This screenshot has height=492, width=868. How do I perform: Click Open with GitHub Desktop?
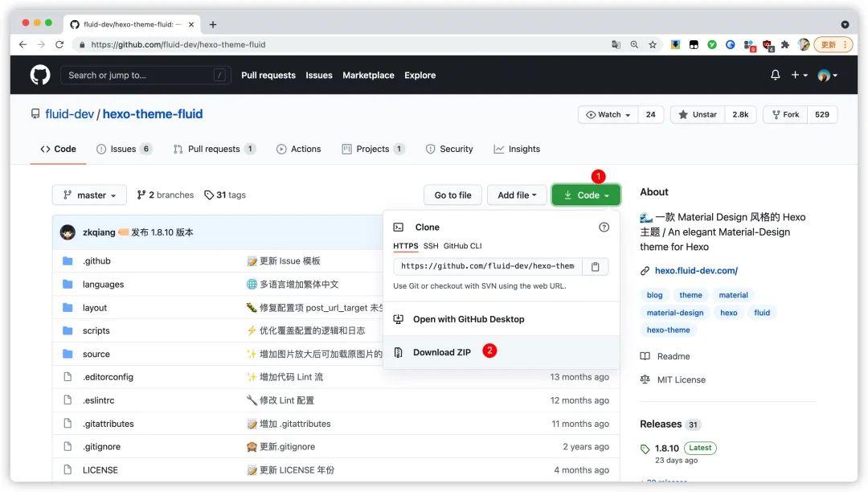(501, 319)
